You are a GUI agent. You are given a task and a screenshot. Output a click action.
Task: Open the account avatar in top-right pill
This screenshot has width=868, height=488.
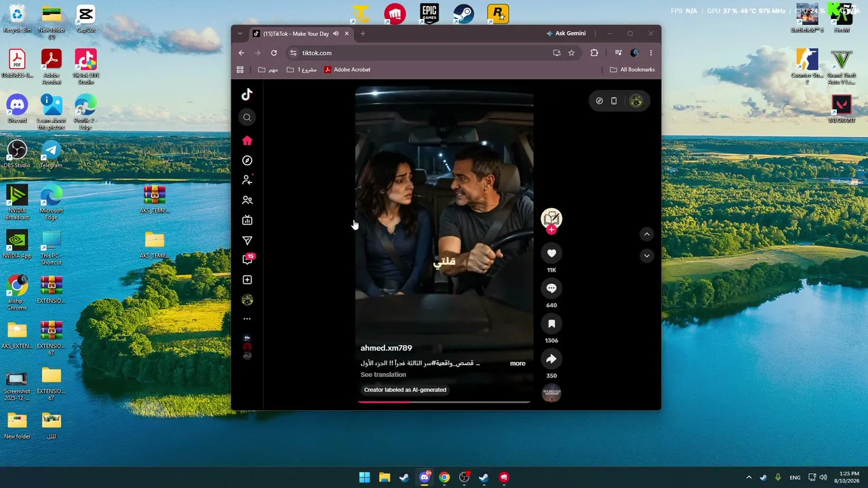point(636,101)
